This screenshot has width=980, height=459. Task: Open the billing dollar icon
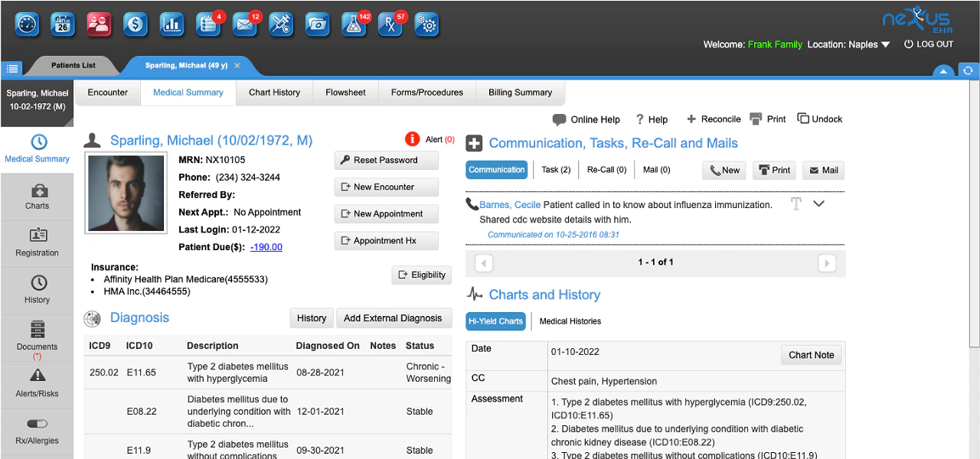click(x=135, y=24)
